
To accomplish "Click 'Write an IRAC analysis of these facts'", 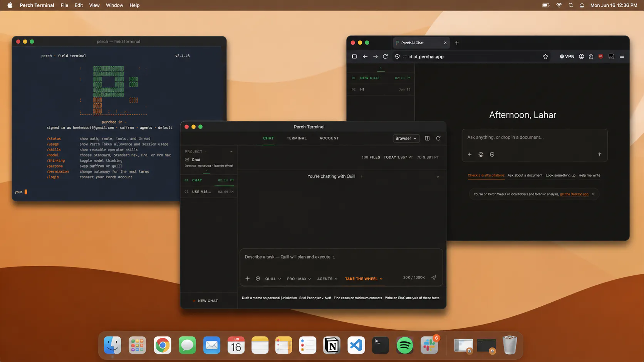I will [412, 298].
